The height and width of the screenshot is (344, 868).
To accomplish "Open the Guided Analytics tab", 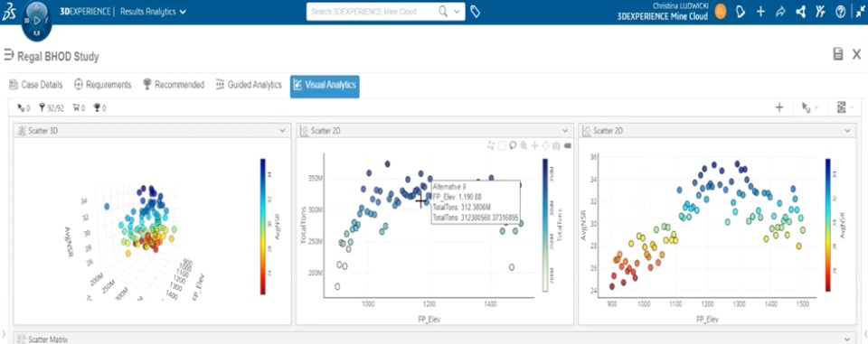I will point(249,85).
